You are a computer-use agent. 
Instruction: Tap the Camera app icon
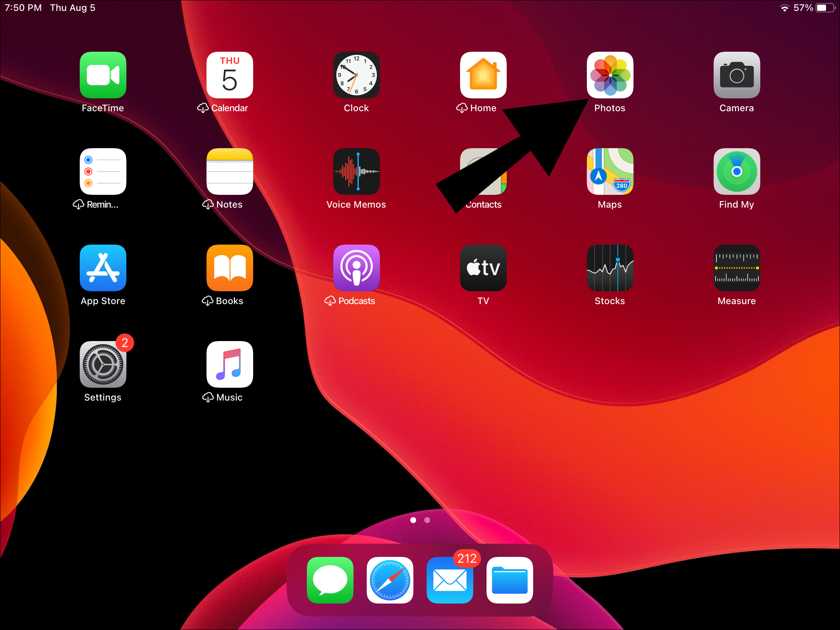737,75
